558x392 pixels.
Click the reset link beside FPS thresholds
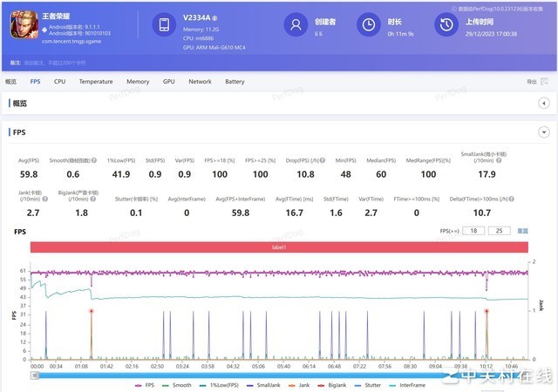[x=523, y=231]
